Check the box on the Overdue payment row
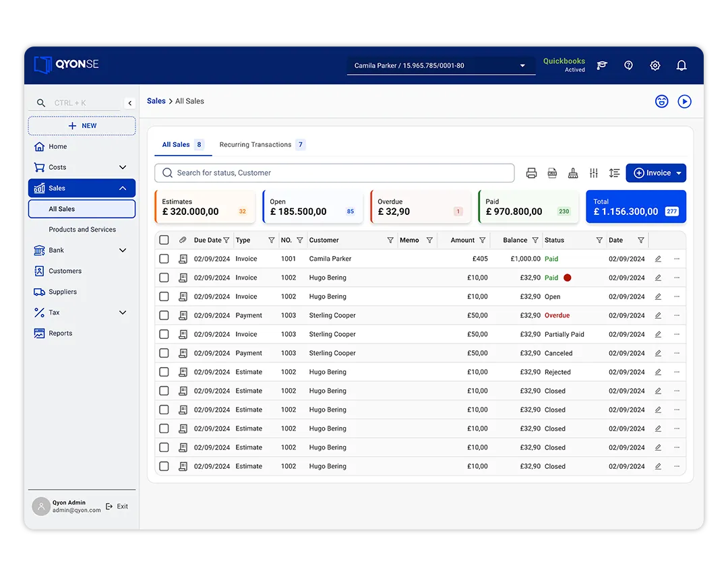 click(x=164, y=315)
